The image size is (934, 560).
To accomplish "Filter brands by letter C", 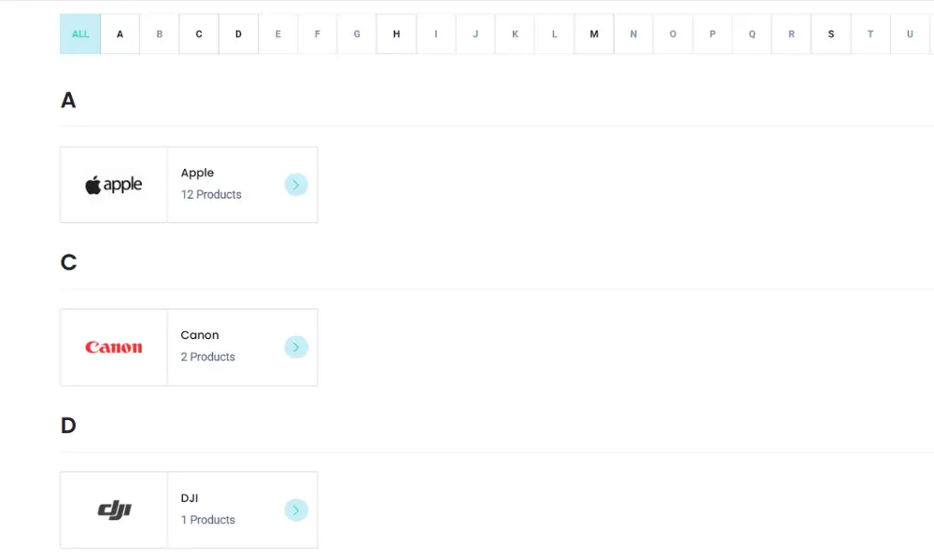I will (x=199, y=35).
